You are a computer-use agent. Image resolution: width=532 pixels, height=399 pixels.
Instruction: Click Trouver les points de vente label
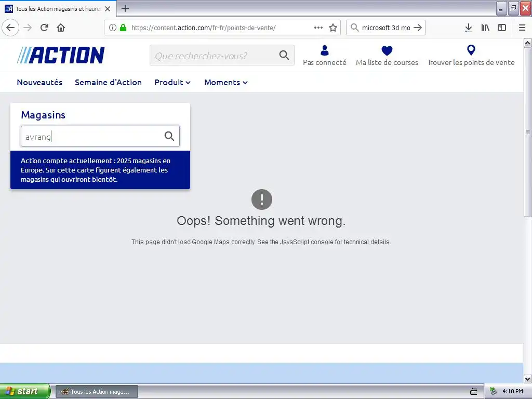pyautogui.click(x=471, y=62)
